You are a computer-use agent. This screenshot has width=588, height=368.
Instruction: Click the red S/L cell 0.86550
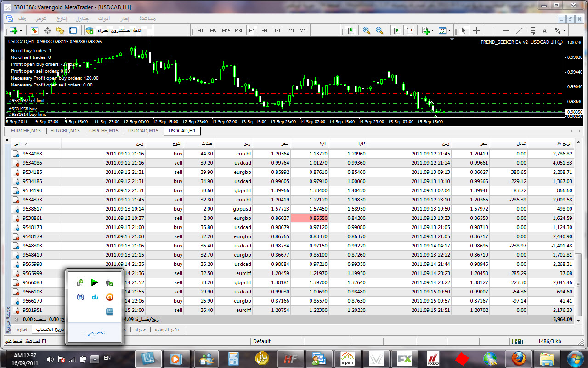(x=310, y=218)
